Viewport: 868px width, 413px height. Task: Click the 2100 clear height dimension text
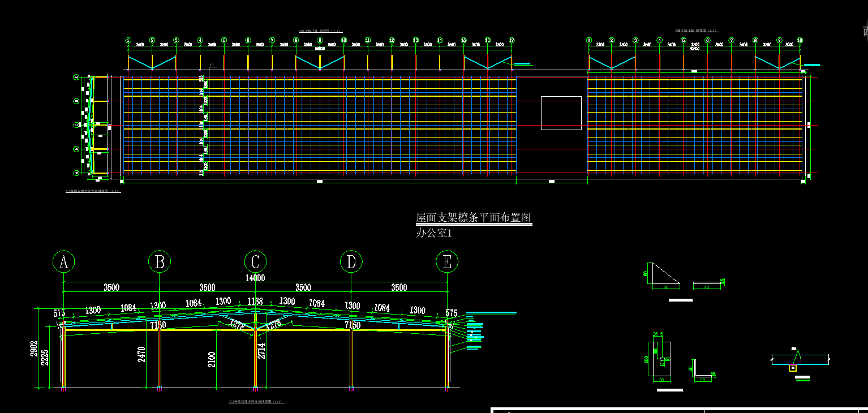[x=212, y=359]
